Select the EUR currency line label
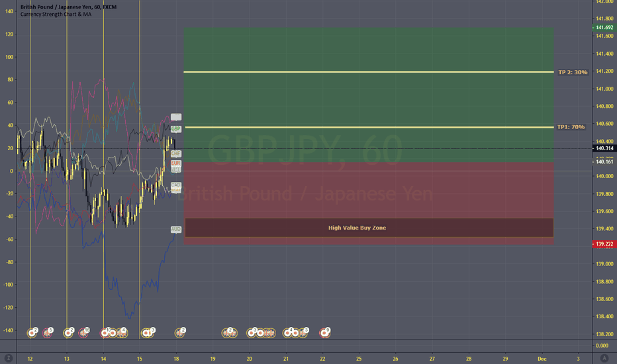The width and height of the screenshot is (617, 364). click(x=176, y=163)
